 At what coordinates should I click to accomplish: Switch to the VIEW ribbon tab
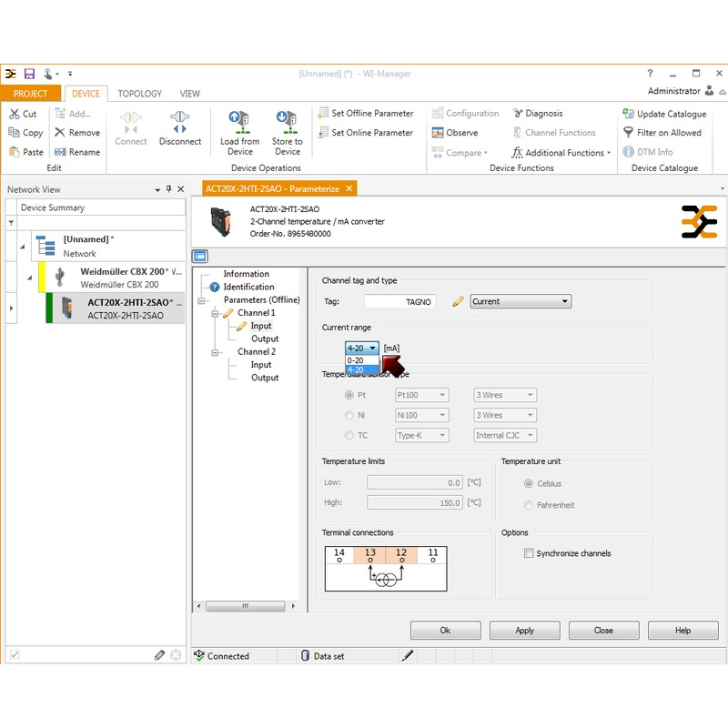coord(190,94)
